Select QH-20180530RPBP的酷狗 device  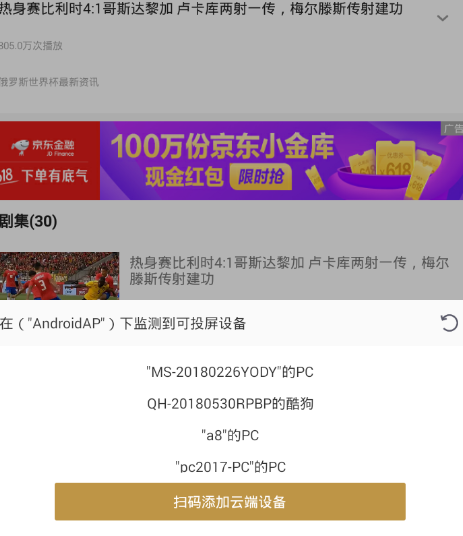(x=230, y=404)
